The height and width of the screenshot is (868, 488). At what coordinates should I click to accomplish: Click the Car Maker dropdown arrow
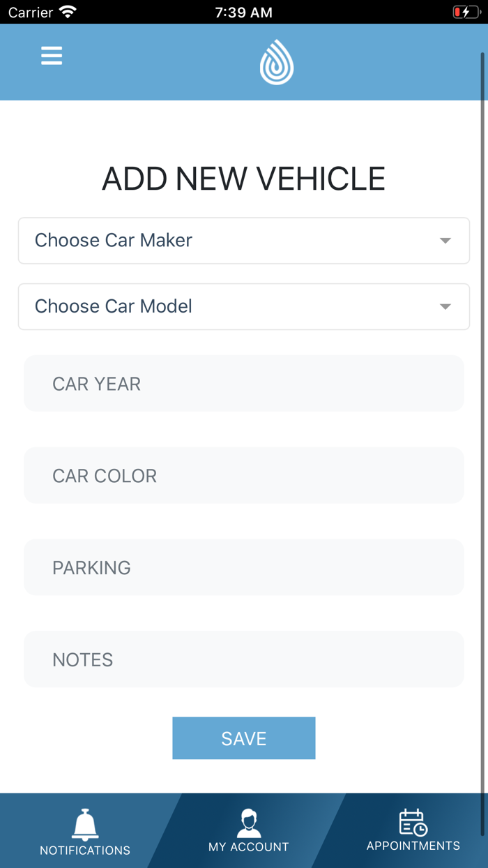(445, 241)
